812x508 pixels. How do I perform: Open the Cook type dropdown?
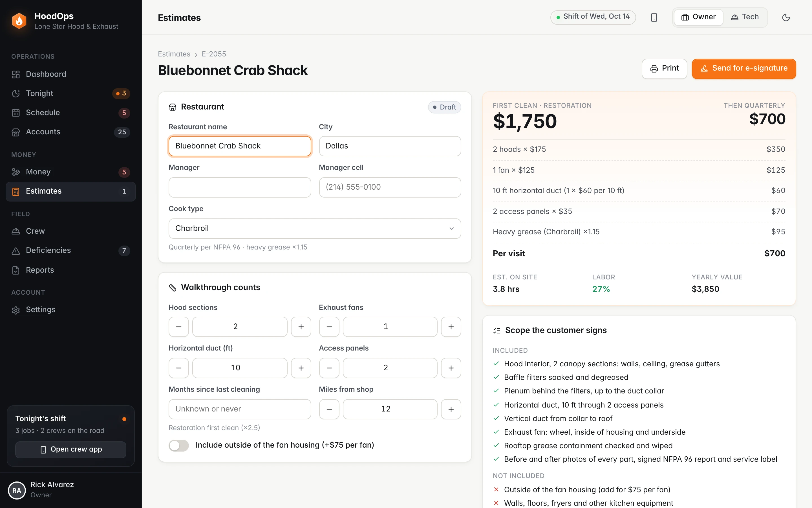pyautogui.click(x=315, y=229)
